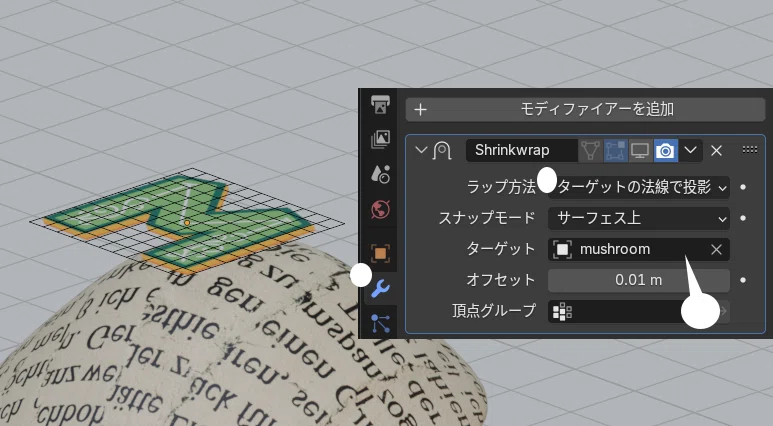Toggle render visibility camera icon
773x426 pixels.
tap(665, 150)
